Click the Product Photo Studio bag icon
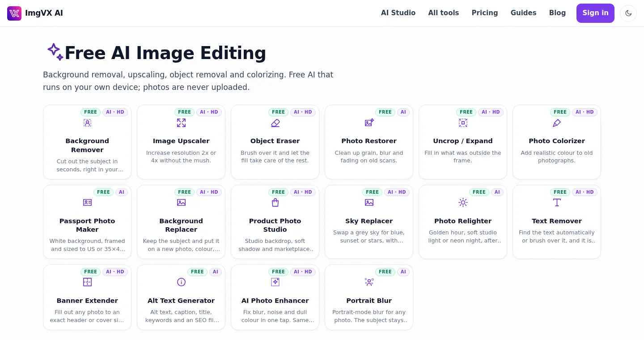Viewport: 644px width, 340px height. (275, 202)
